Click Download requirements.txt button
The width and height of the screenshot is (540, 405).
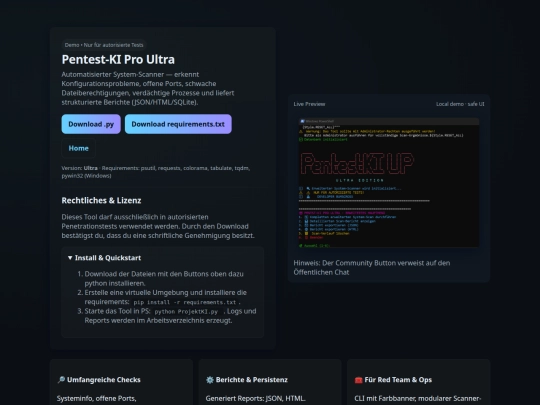pos(178,124)
